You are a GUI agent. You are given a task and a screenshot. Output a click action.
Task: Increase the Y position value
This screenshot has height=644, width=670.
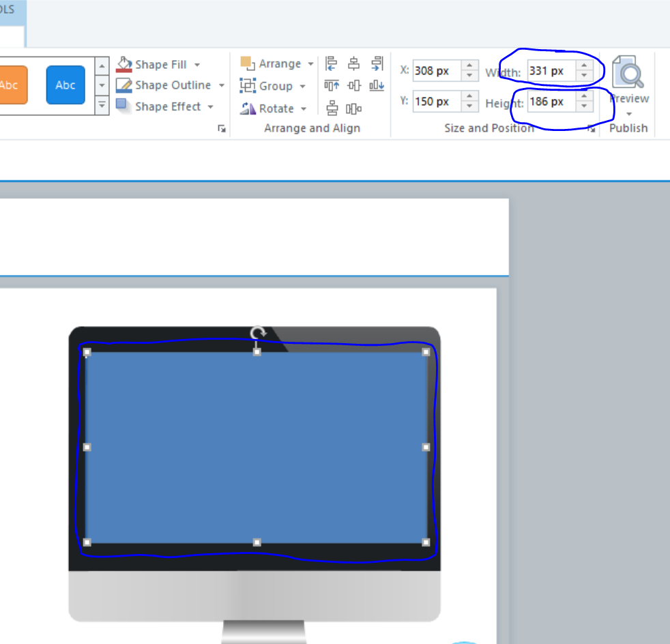(x=469, y=96)
